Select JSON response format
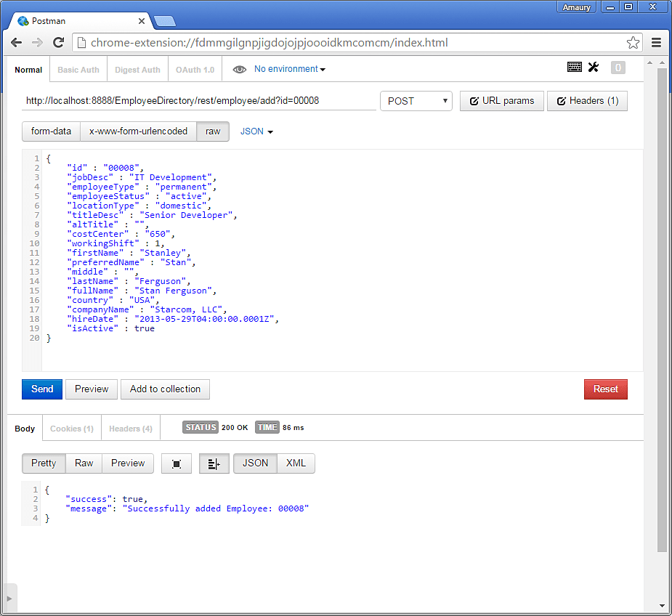 pos(256,463)
